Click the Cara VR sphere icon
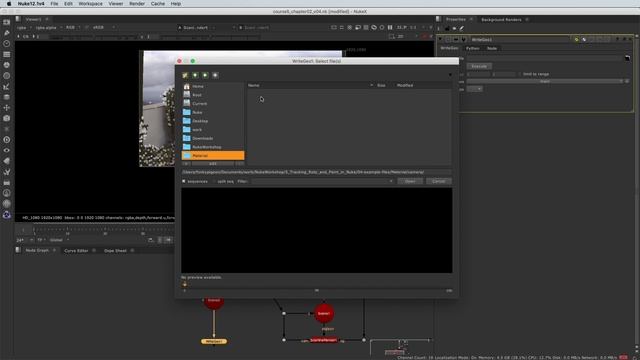 pos(7,204)
